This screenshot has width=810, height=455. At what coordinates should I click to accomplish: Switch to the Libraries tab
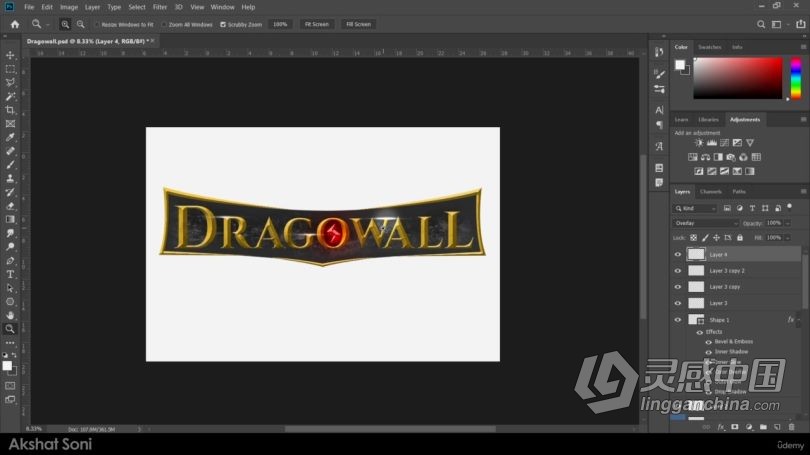coord(708,119)
